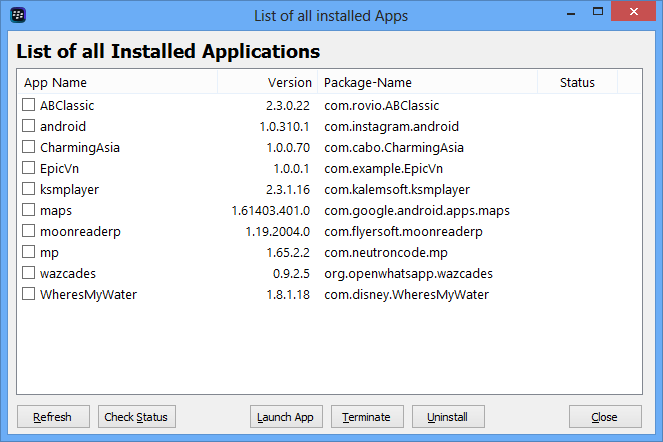Select org.openwhatsapp.wazcades package cell
663x442 pixels.
tap(408, 274)
